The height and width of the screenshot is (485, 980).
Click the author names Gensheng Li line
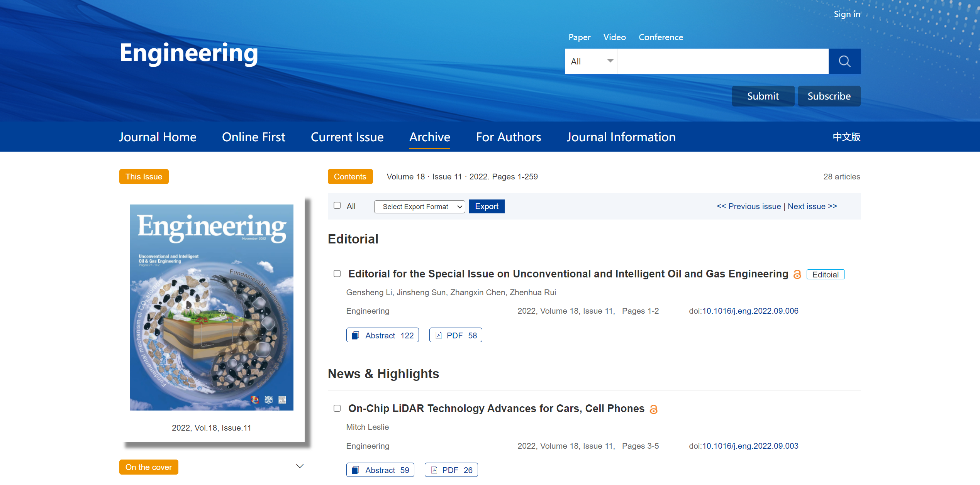click(x=451, y=292)
